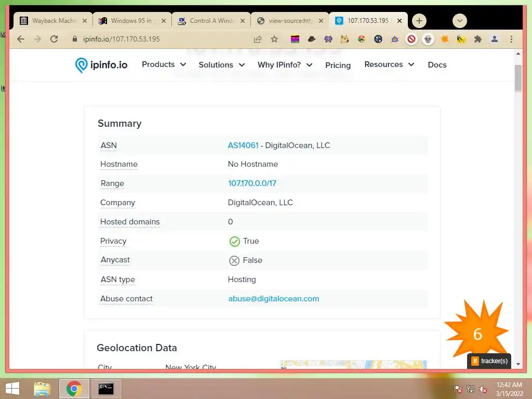Go back to the previous page
The height and width of the screenshot is (399, 532).
pyautogui.click(x=21, y=39)
